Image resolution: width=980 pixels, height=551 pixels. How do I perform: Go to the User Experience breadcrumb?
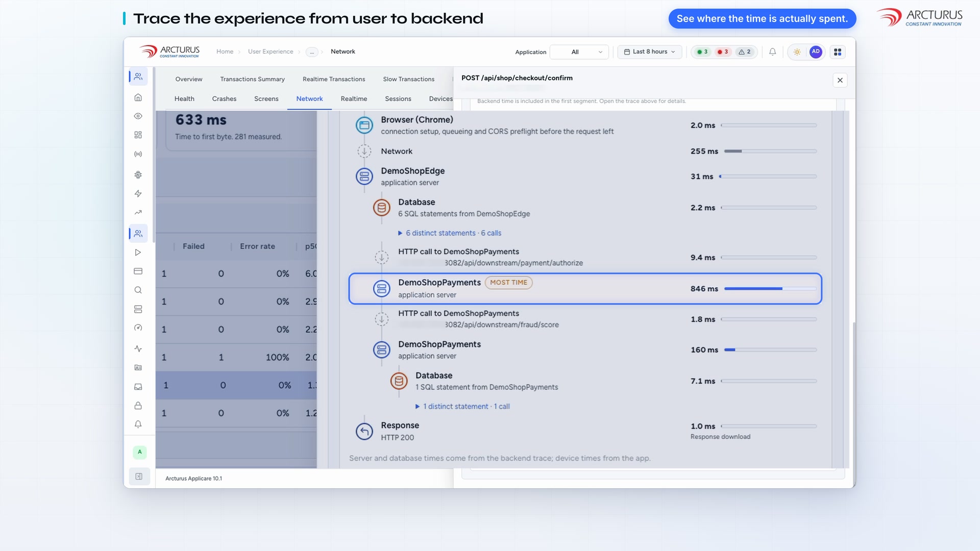[x=271, y=52]
